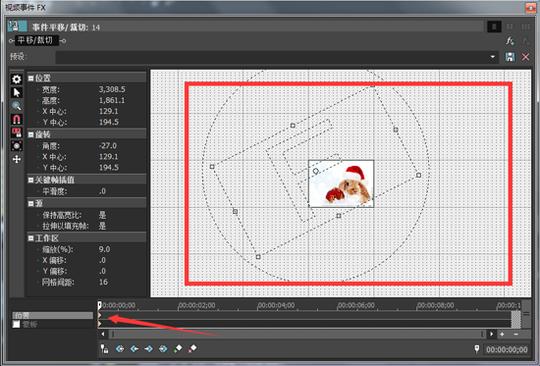Toggle the size about center icon
The image size is (540, 366).
(17, 146)
